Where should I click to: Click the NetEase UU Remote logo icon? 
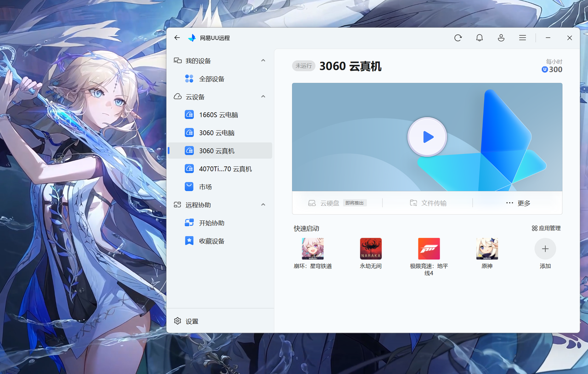point(192,38)
